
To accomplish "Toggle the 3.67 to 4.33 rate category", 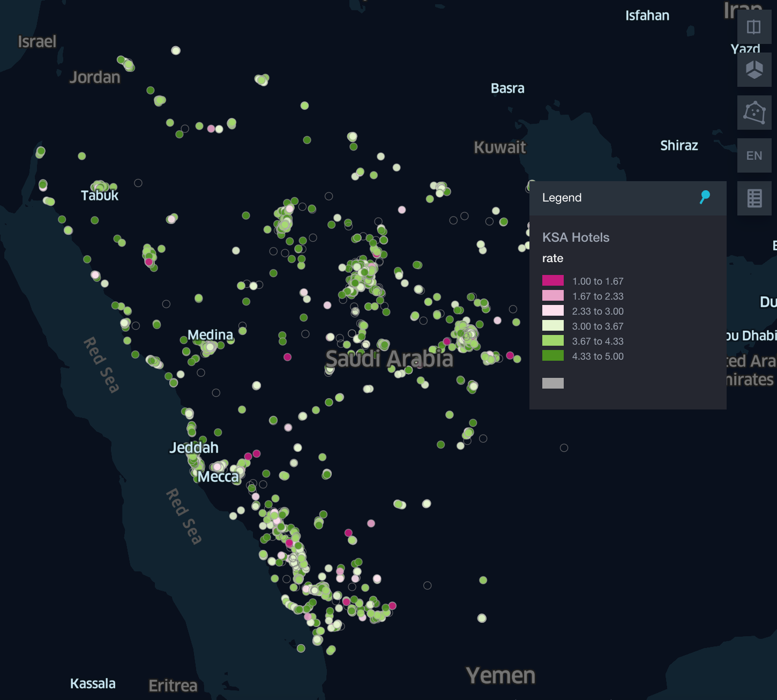I will (552, 341).
